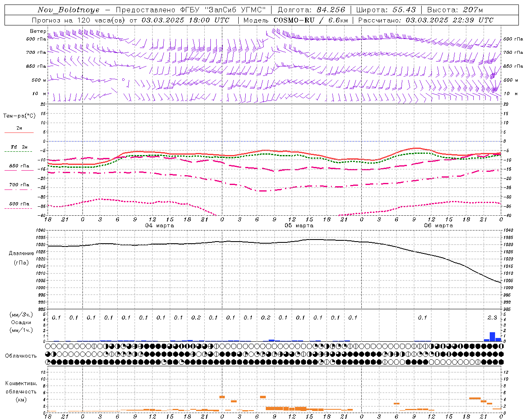Click the 'Тем-ра(°C)' temperature panel label
The height and width of the screenshot is (420, 525).
point(19,116)
